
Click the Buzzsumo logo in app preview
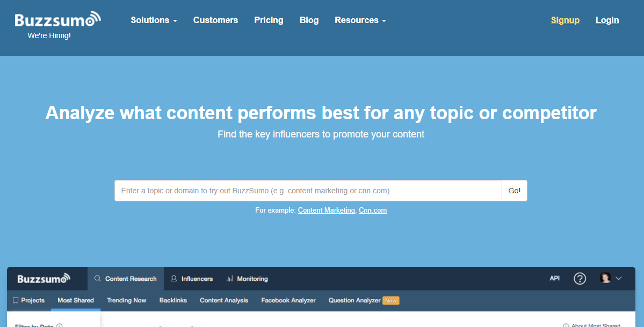44,279
